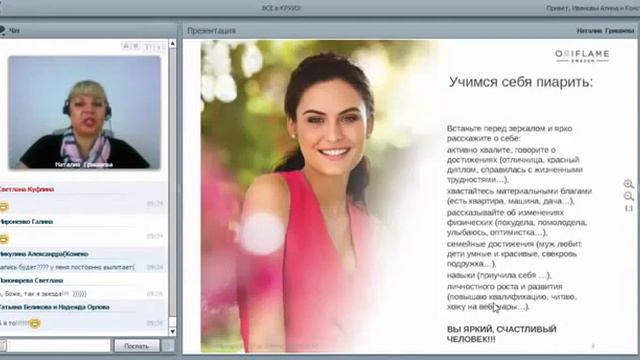Screen dimensions: 640x360
Task: Click the greeting text in top bar
Action: coord(593,8)
